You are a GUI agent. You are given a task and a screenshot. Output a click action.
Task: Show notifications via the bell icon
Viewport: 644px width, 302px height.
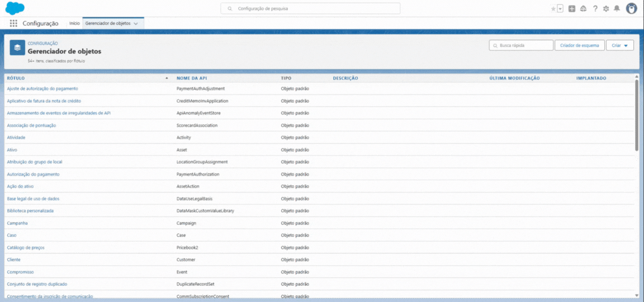617,9
